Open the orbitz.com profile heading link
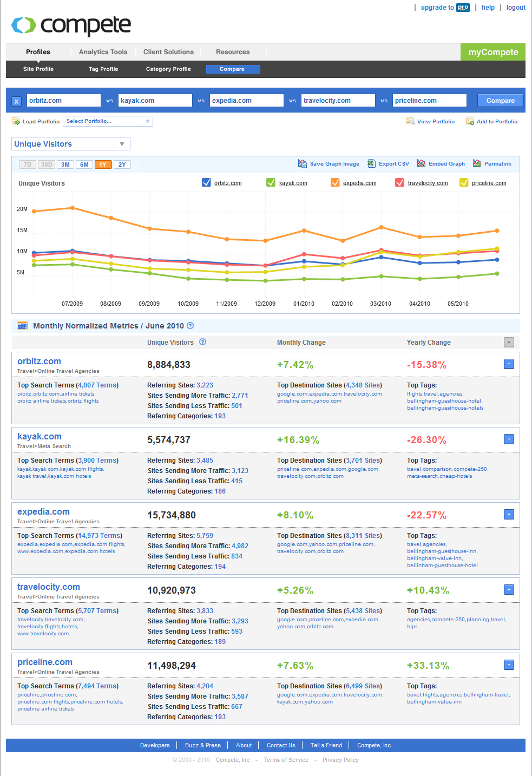532x776 pixels. [39, 361]
